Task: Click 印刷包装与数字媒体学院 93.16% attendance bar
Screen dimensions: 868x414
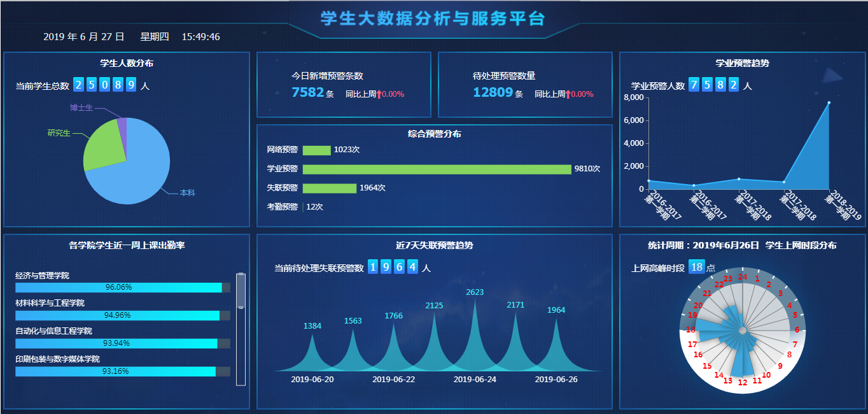Action: (x=115, y=371)
